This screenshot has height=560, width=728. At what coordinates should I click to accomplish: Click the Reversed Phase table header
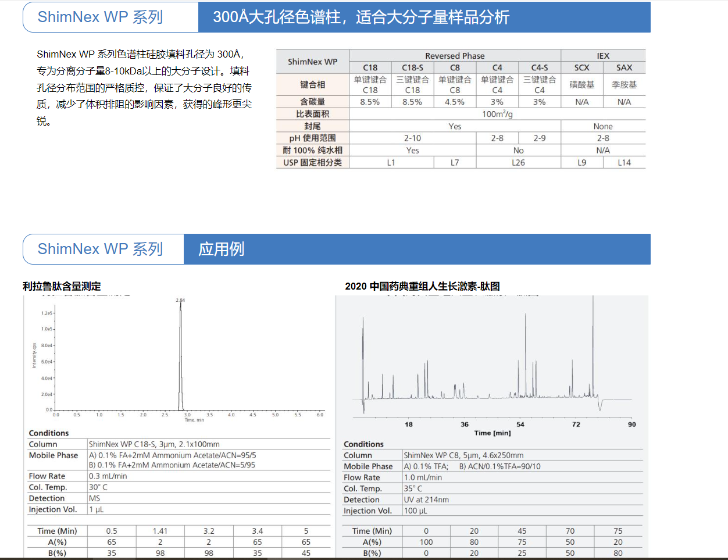[455, 56]
